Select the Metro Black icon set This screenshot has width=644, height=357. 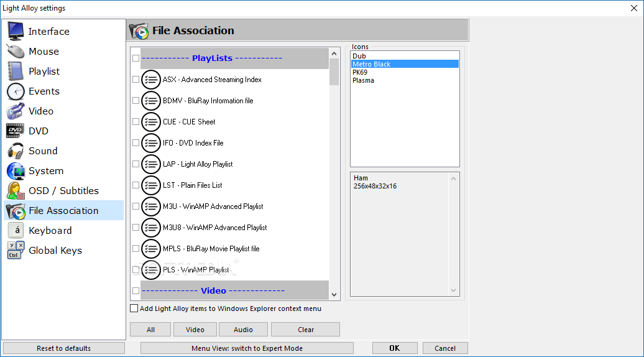(x=405, y=64)
